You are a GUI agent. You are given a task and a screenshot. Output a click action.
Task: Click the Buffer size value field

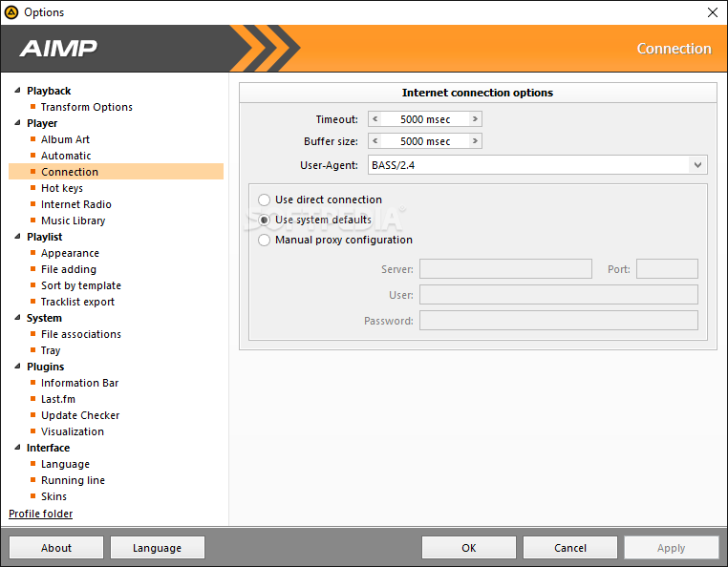coord(425,140)
